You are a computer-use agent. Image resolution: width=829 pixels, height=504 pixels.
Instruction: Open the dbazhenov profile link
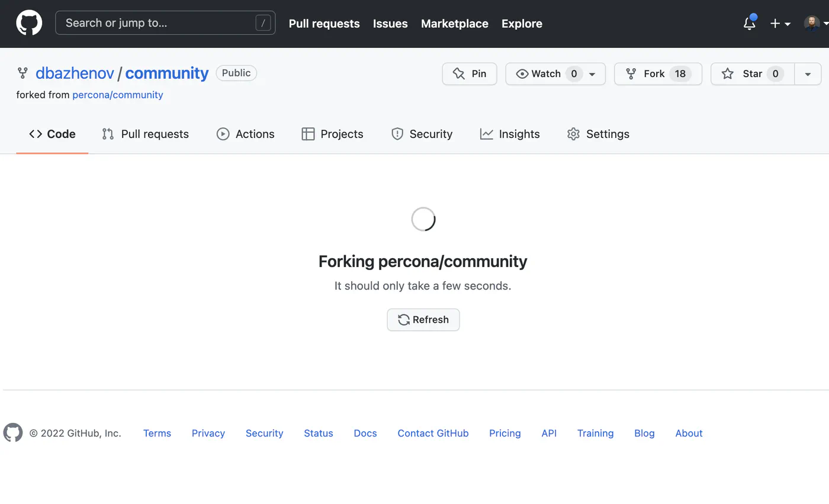[x=75, y=73]
